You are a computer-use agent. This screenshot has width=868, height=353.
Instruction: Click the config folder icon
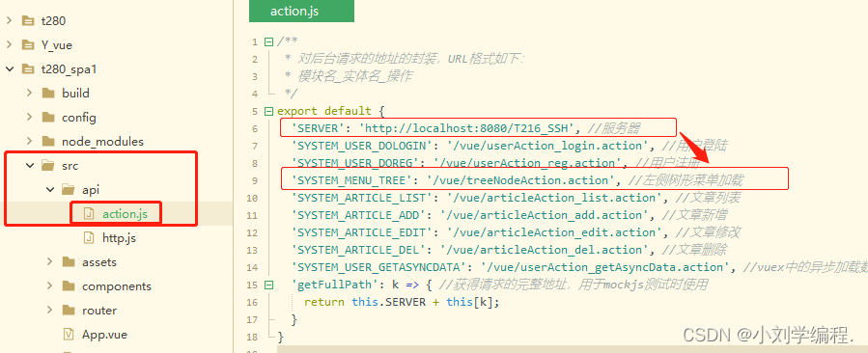48,118
